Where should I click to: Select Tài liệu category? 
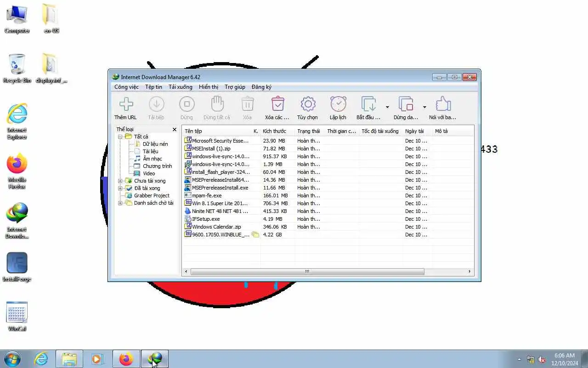coord(150,151)
